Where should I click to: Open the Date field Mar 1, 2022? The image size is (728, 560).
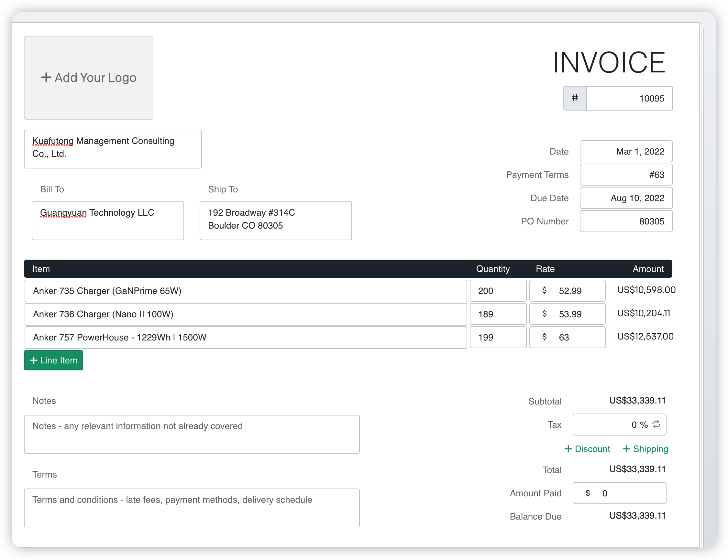pyautogui.click(x=626, y=151)
